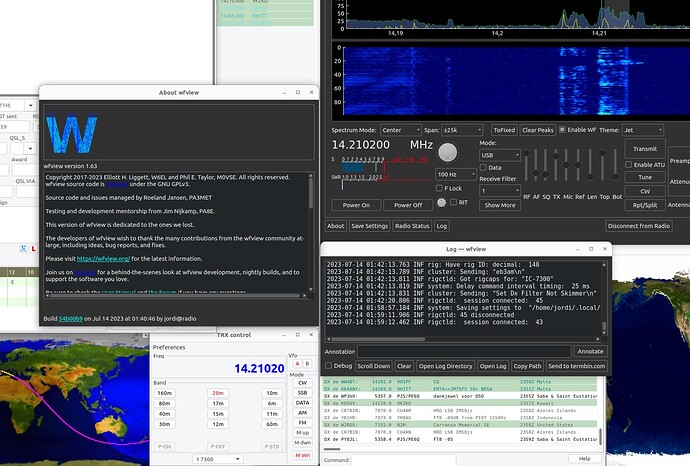Click the Disconnect from Radio button
Image resolution: width=690 pixels, height=466 pixels.
coord(639,226)
